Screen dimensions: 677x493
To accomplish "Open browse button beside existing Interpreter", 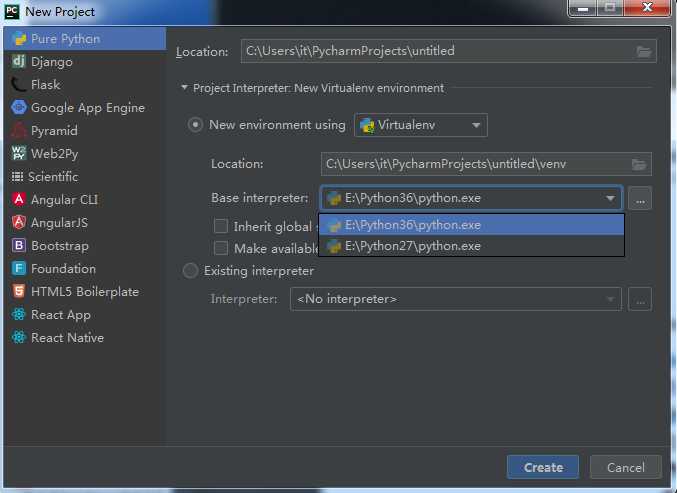I will (x=640, y=299).
